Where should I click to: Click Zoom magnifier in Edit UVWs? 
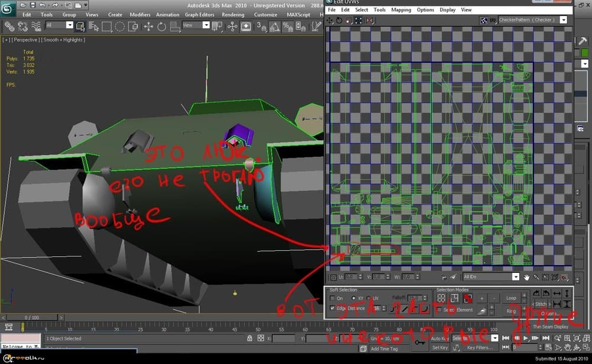point(536,277)
